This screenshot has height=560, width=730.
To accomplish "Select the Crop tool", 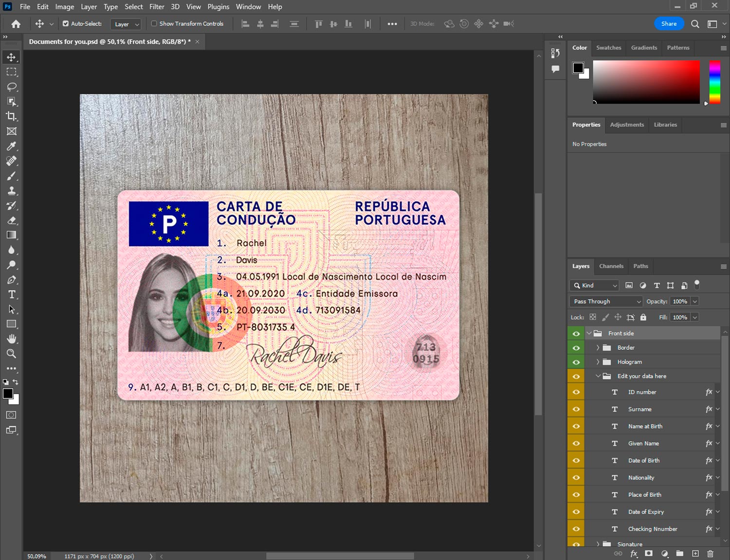I will tap(12, 116).
